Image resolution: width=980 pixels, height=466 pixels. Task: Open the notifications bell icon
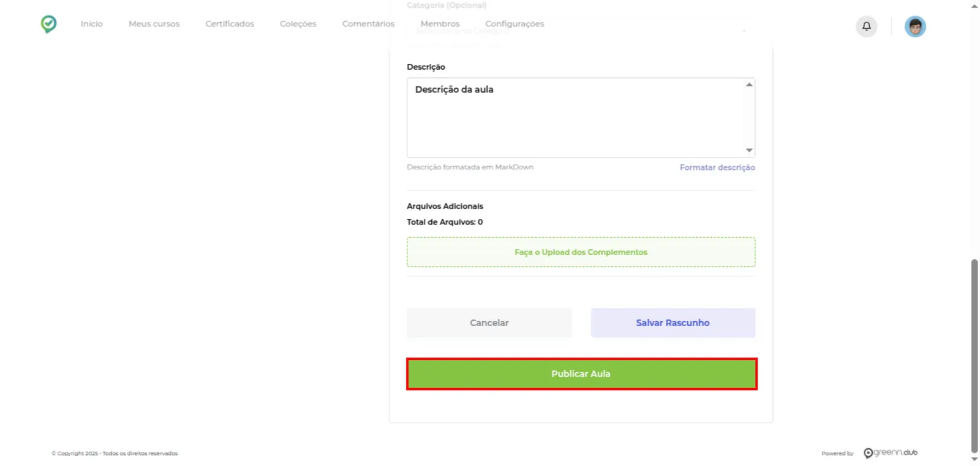coord(866,26)
